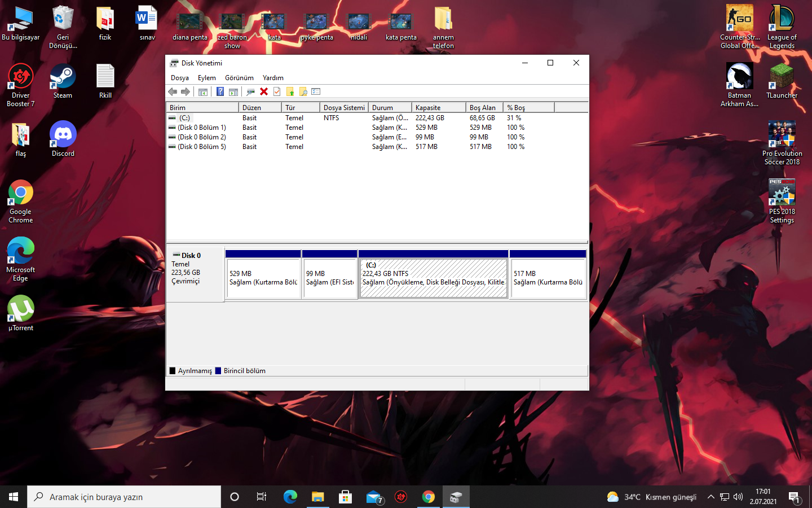Open the volume control in system tray
Screen dimensions: 812x508
738,497
